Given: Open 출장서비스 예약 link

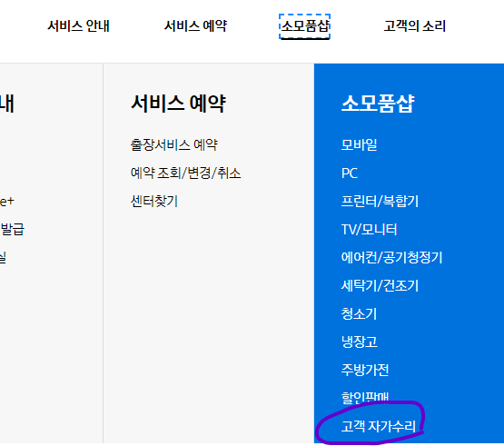Looking at the screenshot, I should coord(174,144).
